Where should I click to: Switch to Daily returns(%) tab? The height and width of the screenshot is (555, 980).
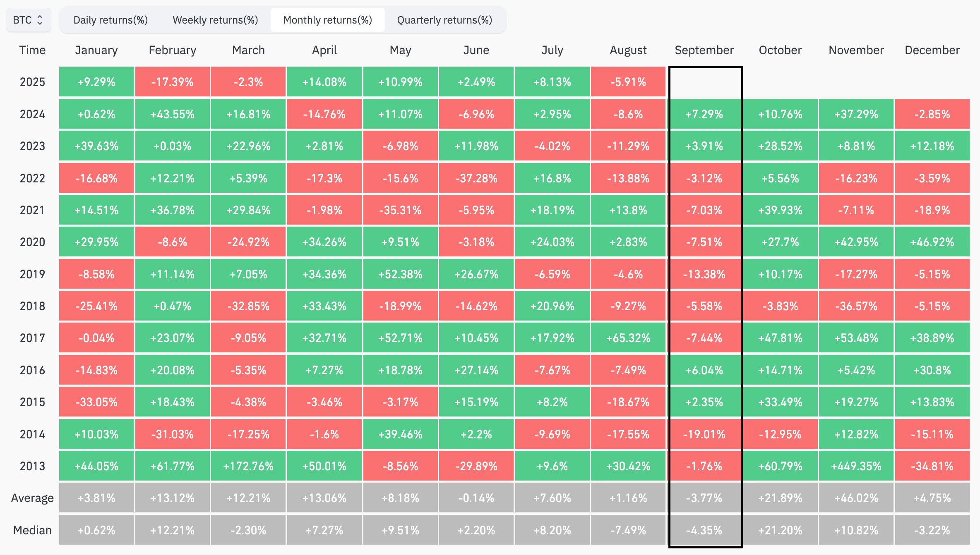point(110,20)
